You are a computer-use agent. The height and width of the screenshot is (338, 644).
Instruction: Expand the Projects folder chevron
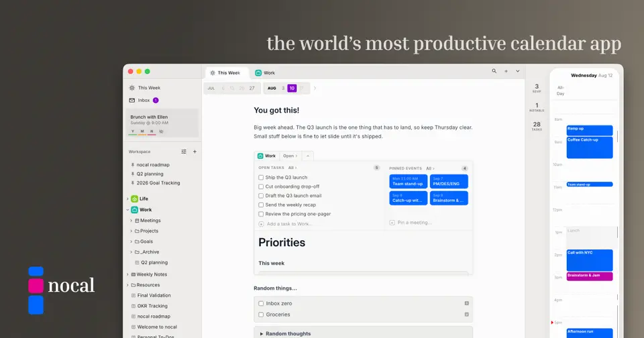click(x=131, y=231)
